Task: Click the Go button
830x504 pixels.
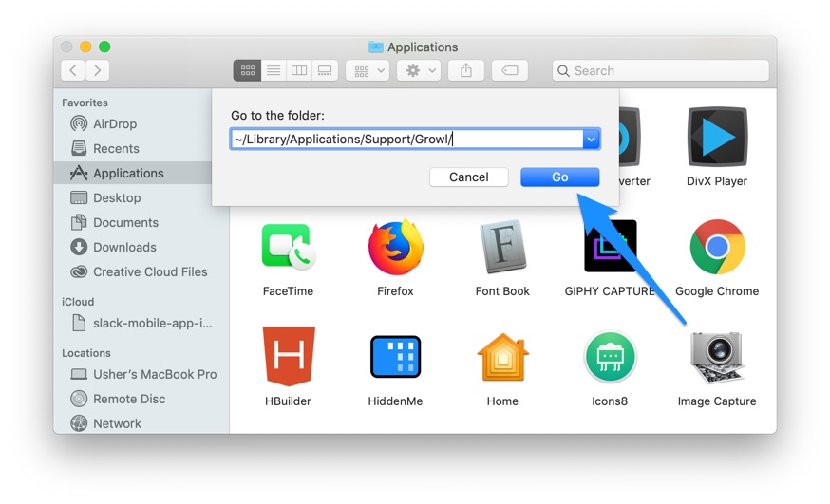Action: tap(559, 177)
